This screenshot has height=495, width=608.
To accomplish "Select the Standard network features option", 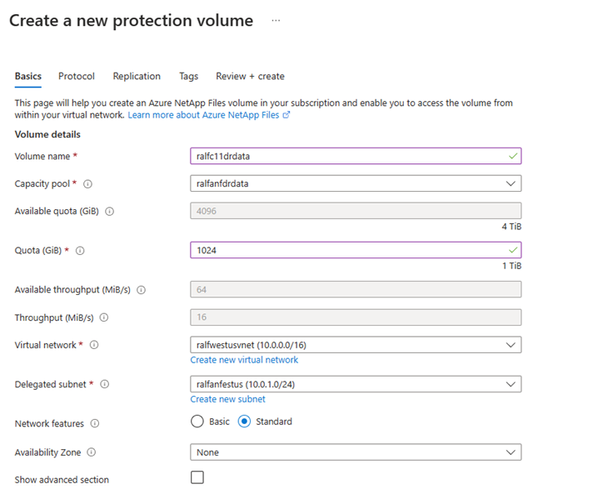I will pyautogui.click(x=245, y=422).
